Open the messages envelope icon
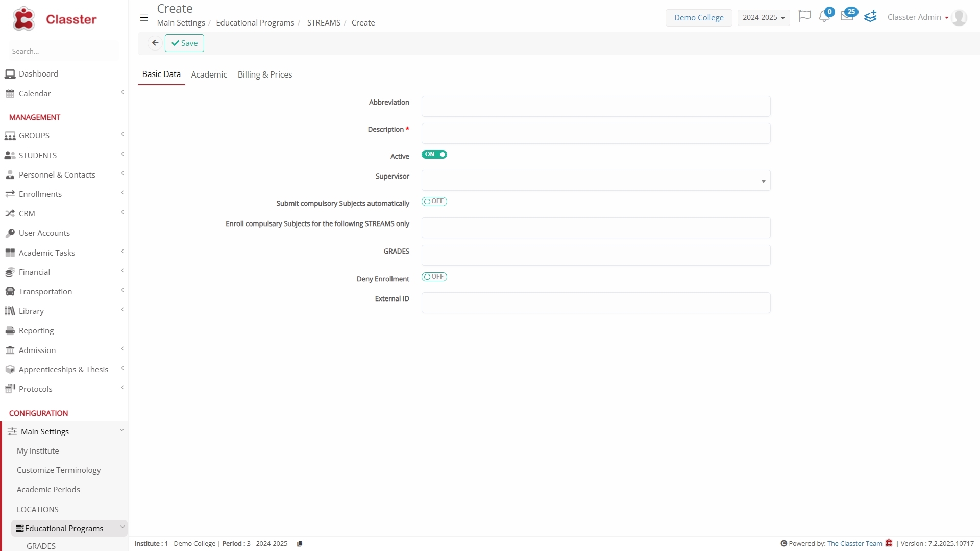 coord(847,16)
